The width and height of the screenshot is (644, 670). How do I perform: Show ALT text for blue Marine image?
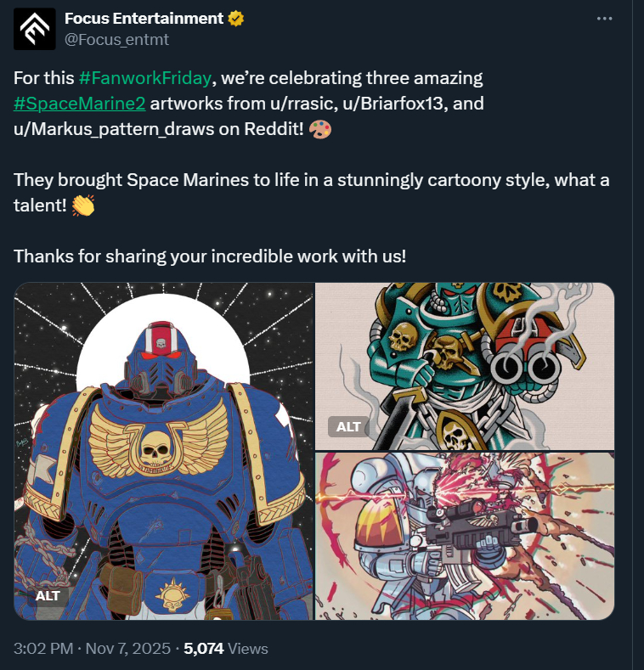pyautogui.click(x=48, y=595)
